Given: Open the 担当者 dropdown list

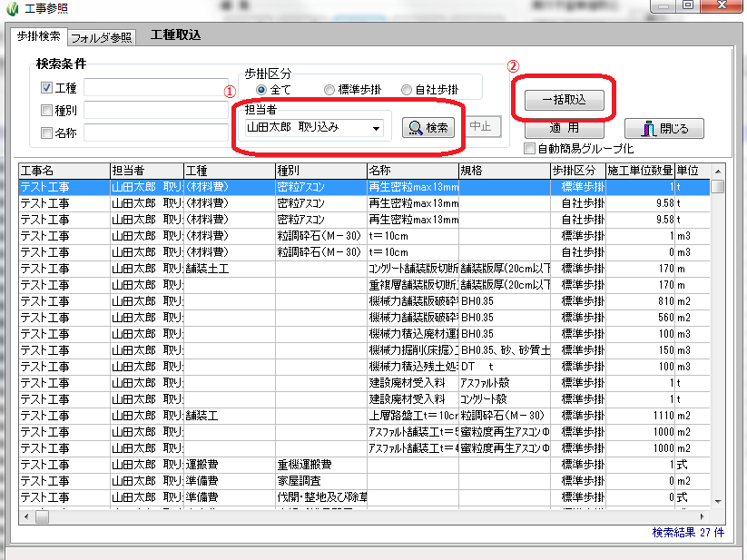Looking at the screenshot, I should coord(377,128).
